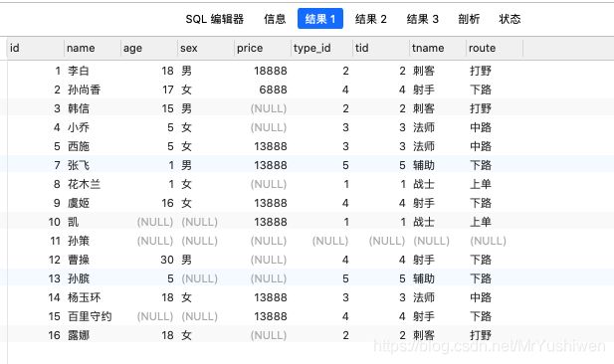Click the name cell 百里守约
This screenshot has height=364, width=614.
(90, 316)
